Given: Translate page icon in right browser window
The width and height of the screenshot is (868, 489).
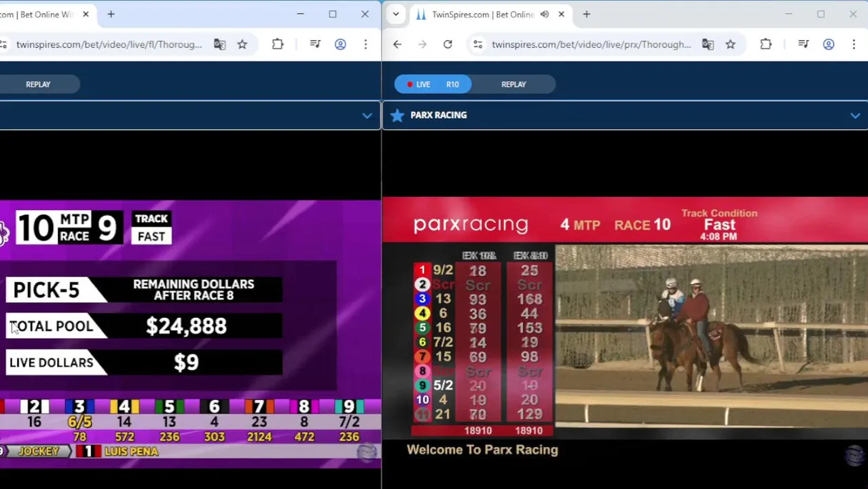Looking at the screenshot, I should 708,44.
